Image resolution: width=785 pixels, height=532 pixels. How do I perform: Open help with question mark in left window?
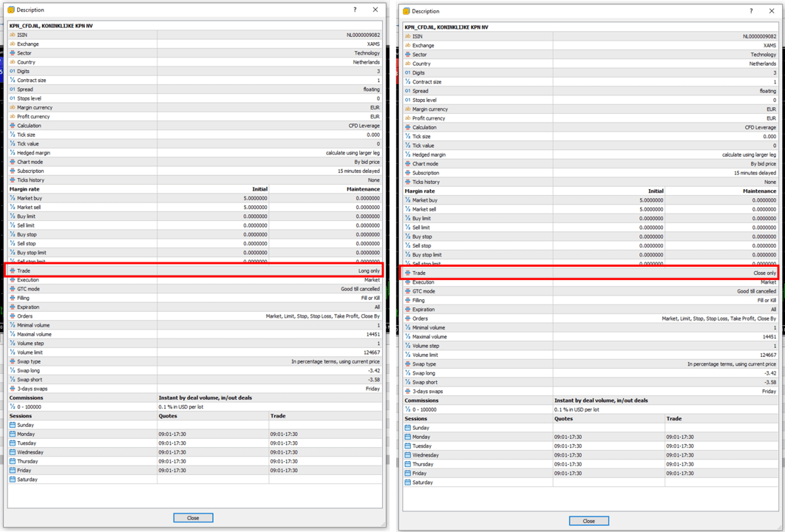[x=355, y=10]
